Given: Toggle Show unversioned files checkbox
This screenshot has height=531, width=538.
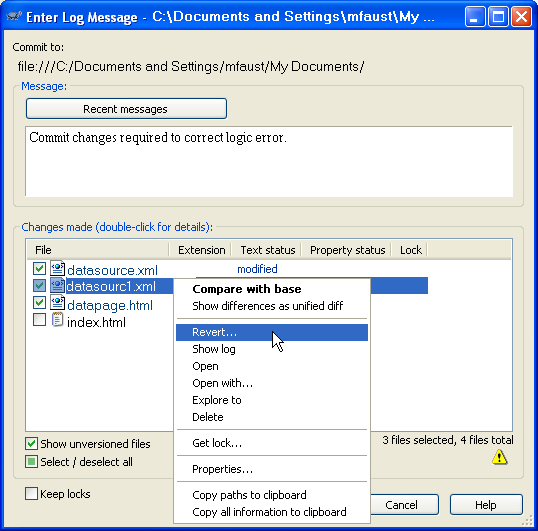Looking at the screenshot, I should (x=31, y=444).
